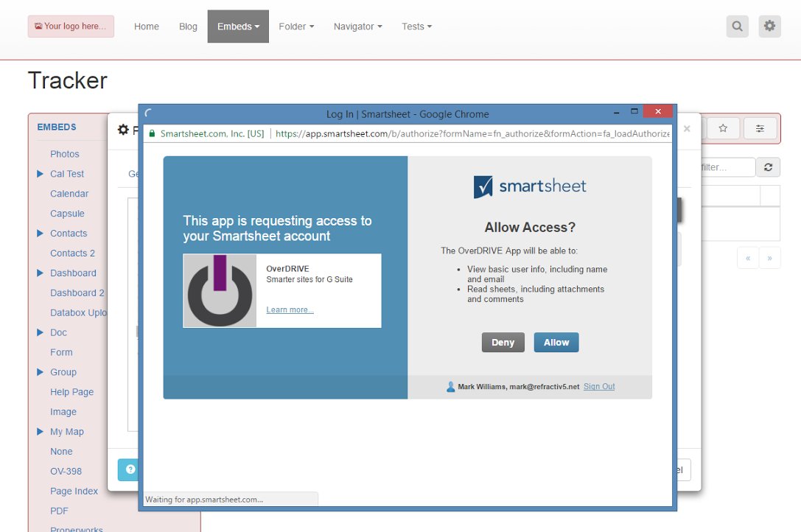Open the Folder dropdown menu
Screen dimensions: 801x532
click(296, 27)
